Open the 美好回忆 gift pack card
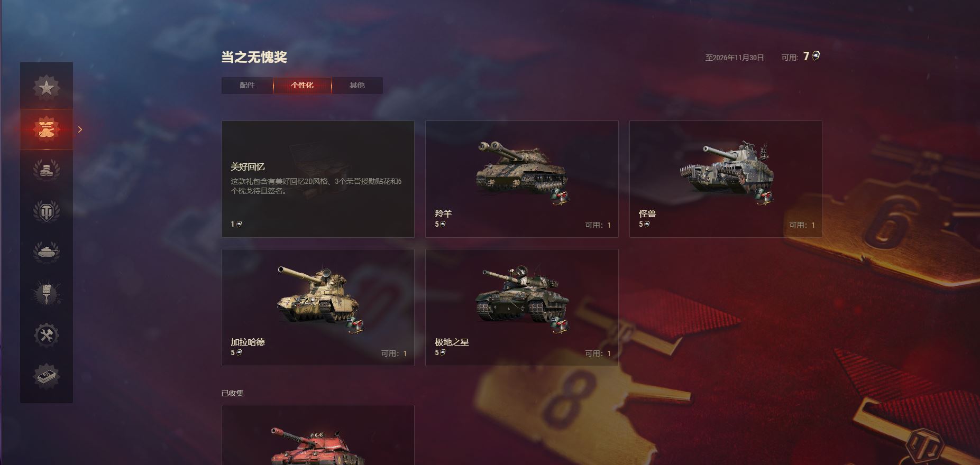Viewport: 980px width, 465px height. click(318, 179)
